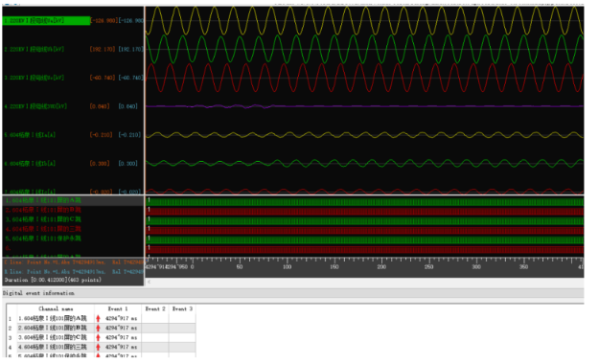This screenshot has height=364, width=599.
Task: Click the Event 2 column header
Action: [x=155, y=308]
